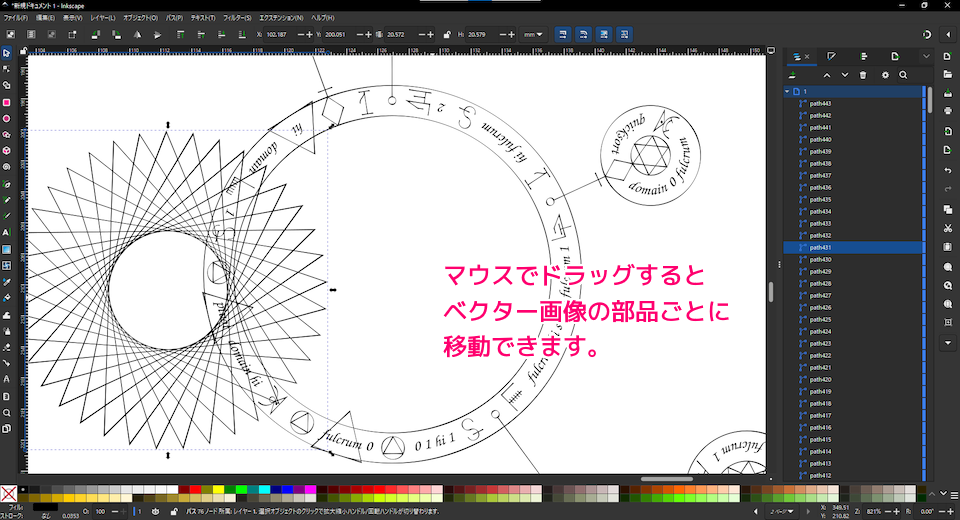Screen dimensions: 960x520
Task: Decrease height value with minus button
Action: coord(503,35)
